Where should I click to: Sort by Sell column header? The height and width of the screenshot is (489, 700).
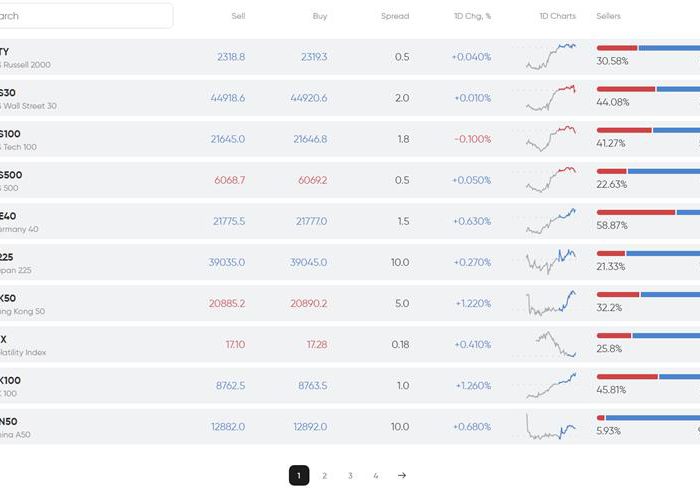[238, 16]
